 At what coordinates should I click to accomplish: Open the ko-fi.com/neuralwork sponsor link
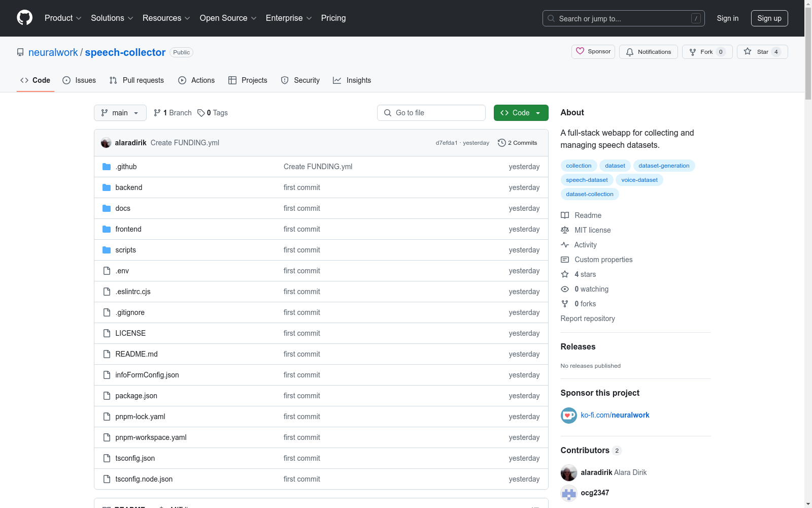[x=615, y=415]
